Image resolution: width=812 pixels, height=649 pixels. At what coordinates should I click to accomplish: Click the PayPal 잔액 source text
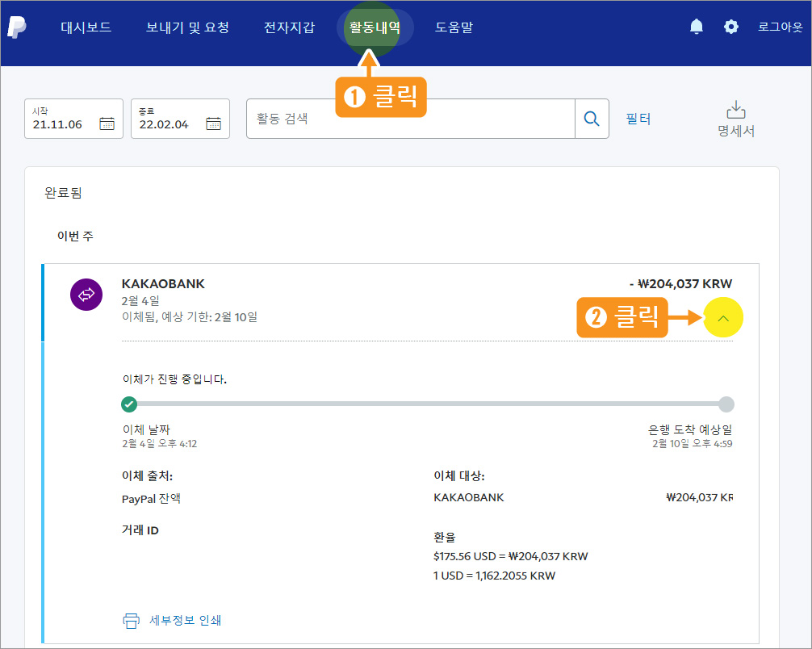[x=151, y=499]
